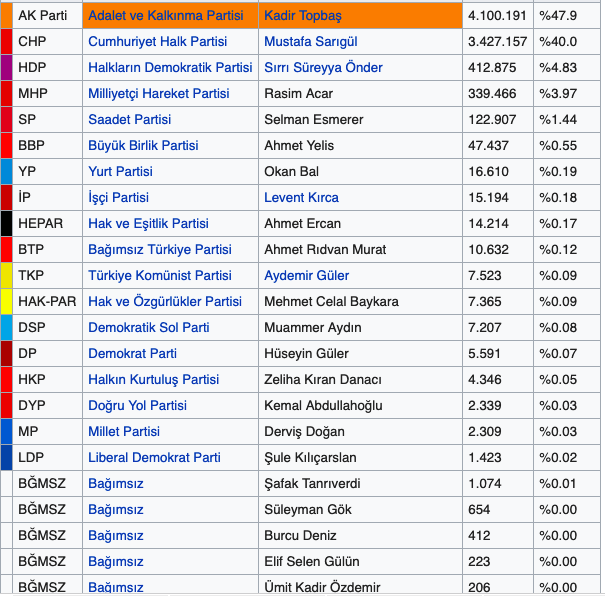Open Cumhuriyet Halk Partisi party page
Viewport: 605px width, 596px height.
click(x=157, y=42)
